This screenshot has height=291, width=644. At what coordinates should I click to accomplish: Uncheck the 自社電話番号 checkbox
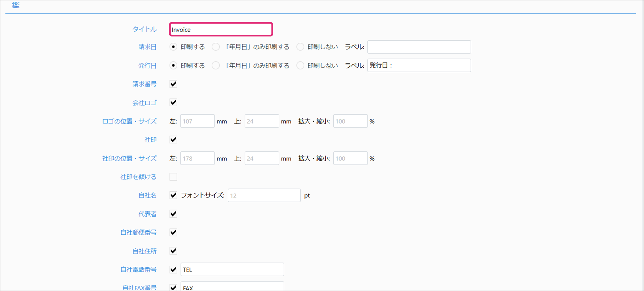173,269
